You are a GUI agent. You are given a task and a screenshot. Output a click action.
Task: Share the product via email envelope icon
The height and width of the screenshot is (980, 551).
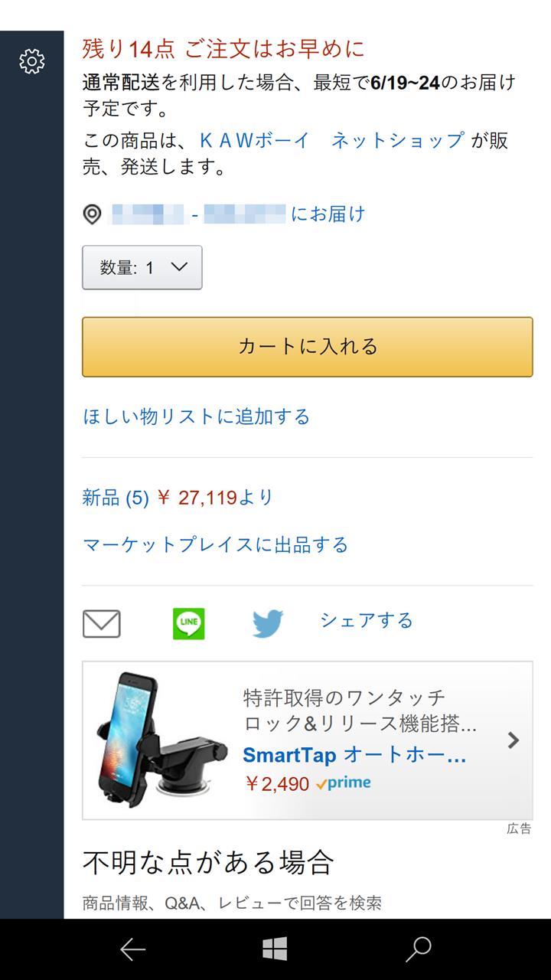[102, 624]
